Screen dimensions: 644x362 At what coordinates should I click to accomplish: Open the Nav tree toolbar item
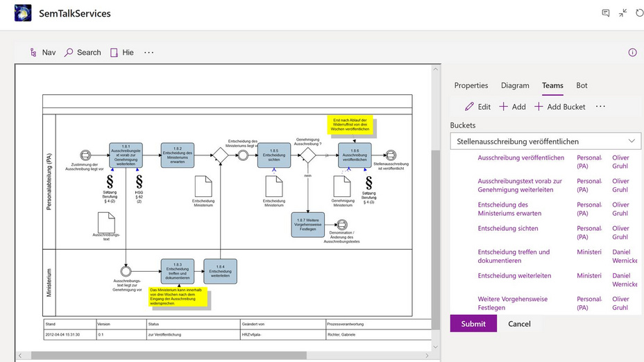click(43, 53)
